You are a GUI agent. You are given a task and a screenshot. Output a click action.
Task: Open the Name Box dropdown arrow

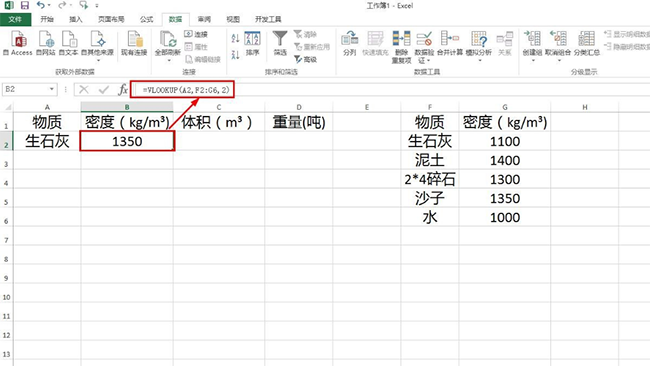click(x=51, y=89)
